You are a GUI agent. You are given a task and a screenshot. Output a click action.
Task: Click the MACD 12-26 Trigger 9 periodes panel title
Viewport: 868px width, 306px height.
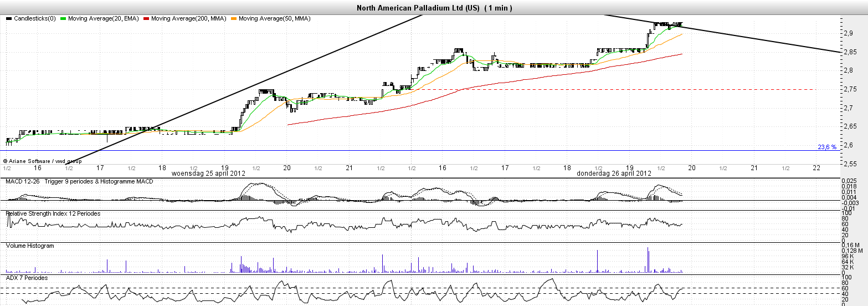pos(79,181)
